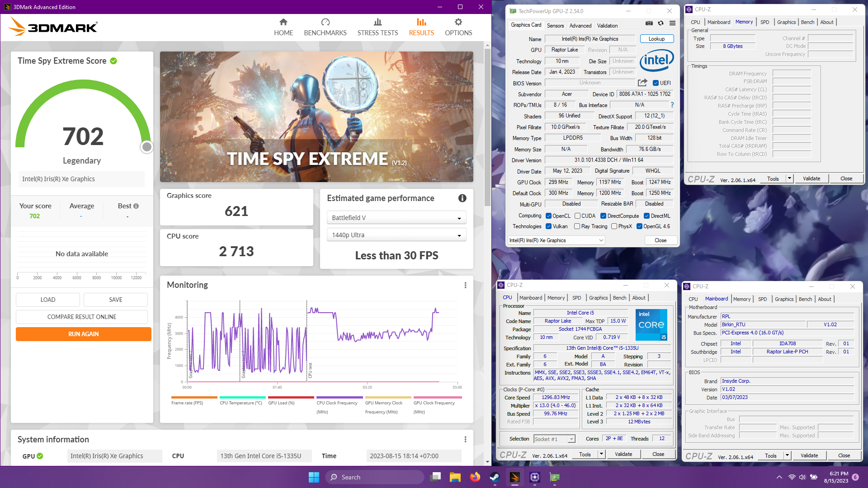Screen dimensions: 868x488
Task: Toggle the DirectML checkbox
Action: 646,216
